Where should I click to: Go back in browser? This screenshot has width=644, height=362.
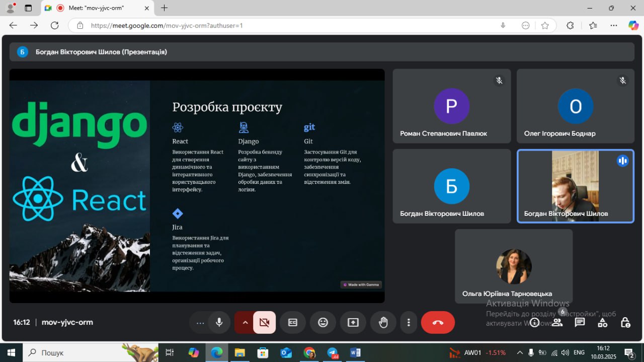pyautogui.click(x=13, y=25)
